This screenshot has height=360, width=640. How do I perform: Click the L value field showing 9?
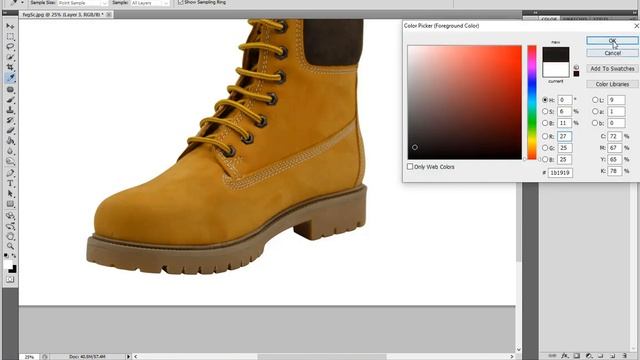[616, 100]
